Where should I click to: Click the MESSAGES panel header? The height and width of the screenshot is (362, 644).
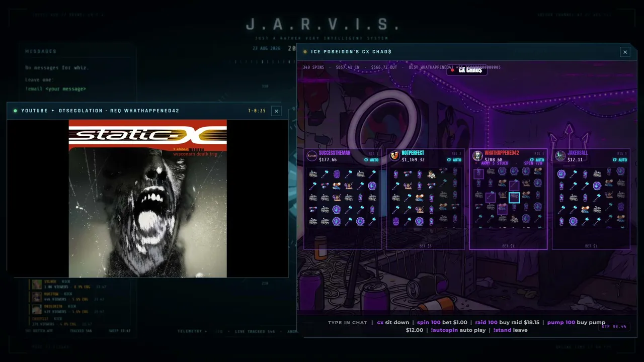(41, 51)
